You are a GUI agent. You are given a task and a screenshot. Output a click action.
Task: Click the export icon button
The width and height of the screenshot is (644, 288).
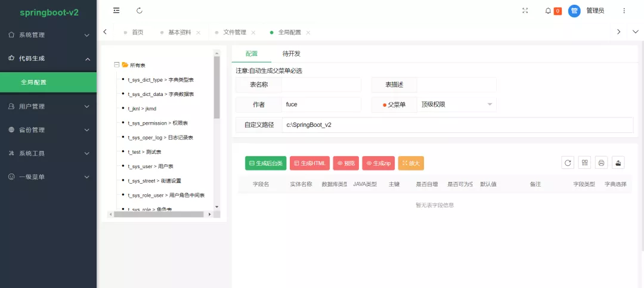tap(618, 163)
